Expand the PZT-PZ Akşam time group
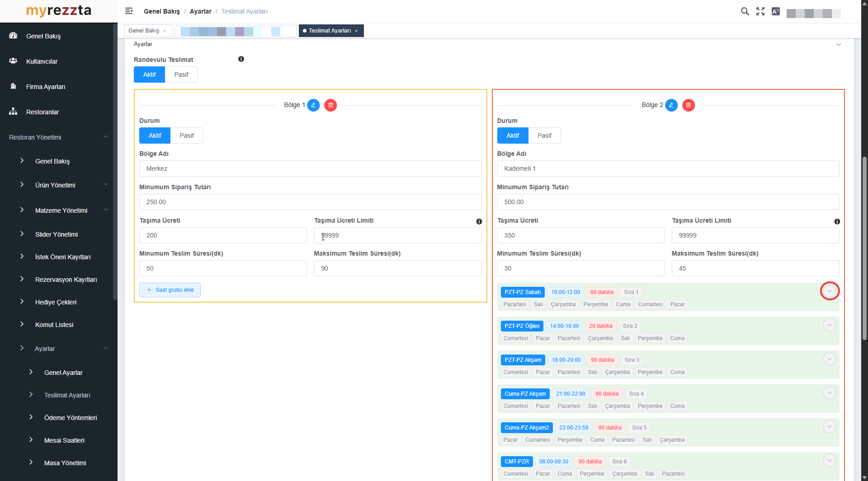 tap(830, 359)
